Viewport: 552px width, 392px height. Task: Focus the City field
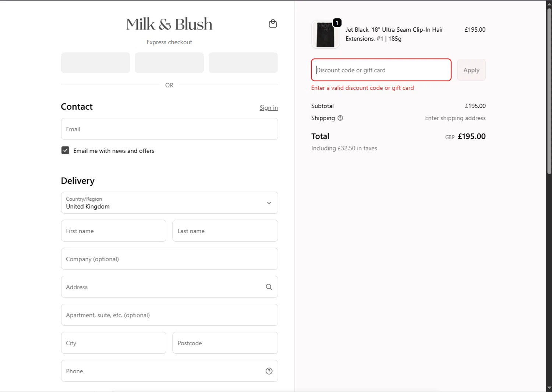[x=114, y=343]
